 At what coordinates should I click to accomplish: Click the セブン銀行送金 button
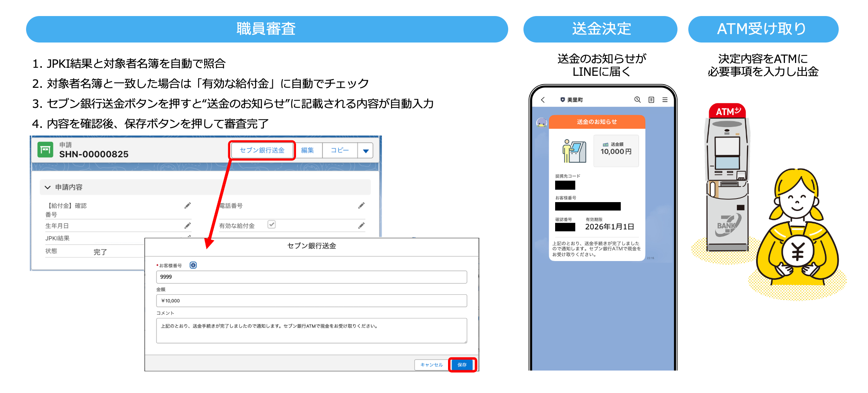tap(262, 150)
